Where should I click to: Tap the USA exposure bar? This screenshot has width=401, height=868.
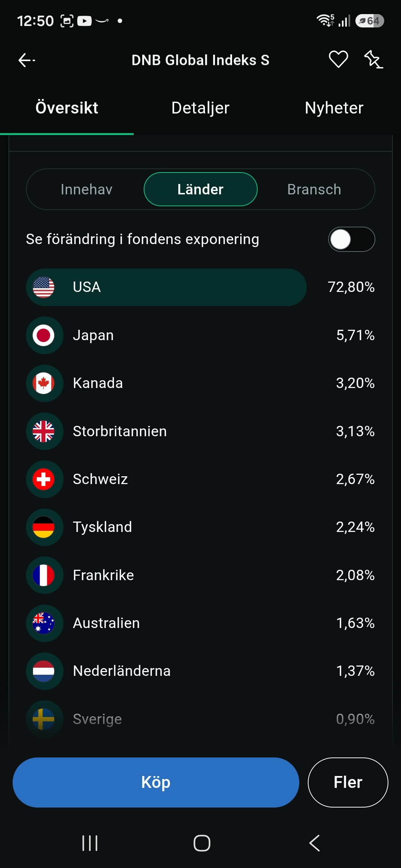166,287
